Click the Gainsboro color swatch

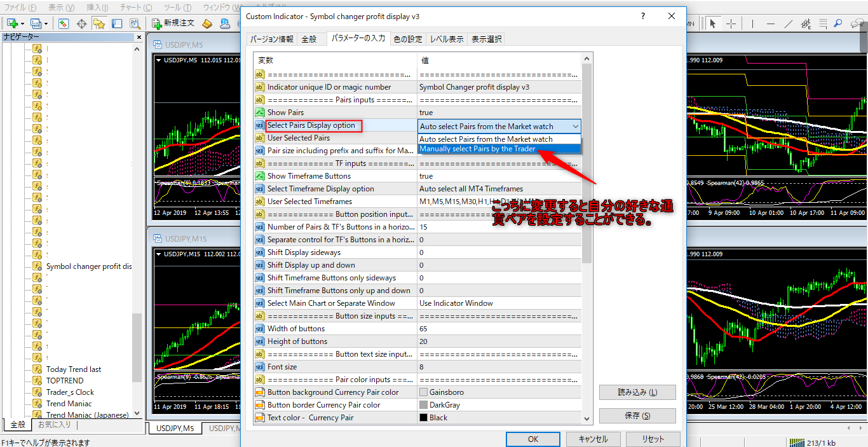(423, 392)
